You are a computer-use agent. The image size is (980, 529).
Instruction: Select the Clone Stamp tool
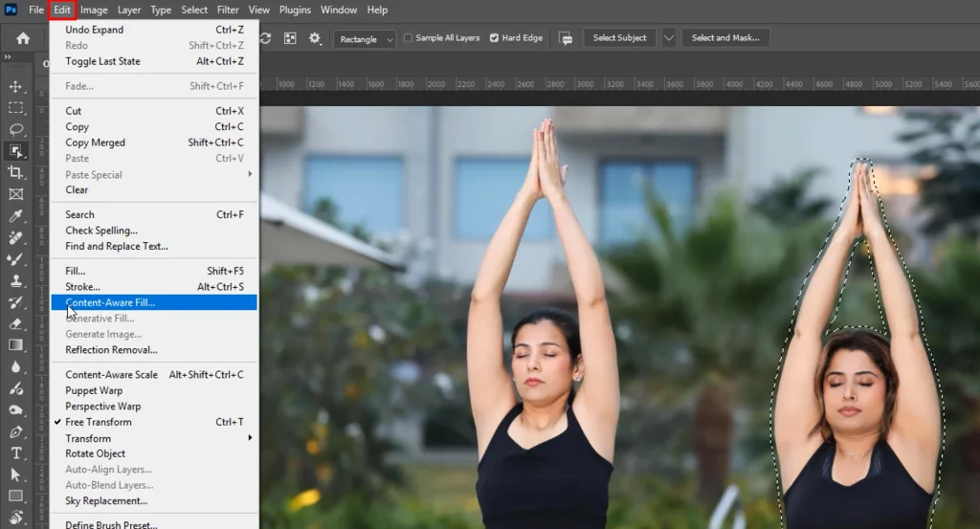click(x=16, y=280)
